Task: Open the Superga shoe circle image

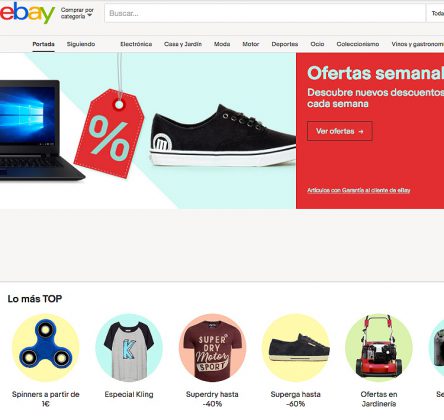Action: [296, 348]
